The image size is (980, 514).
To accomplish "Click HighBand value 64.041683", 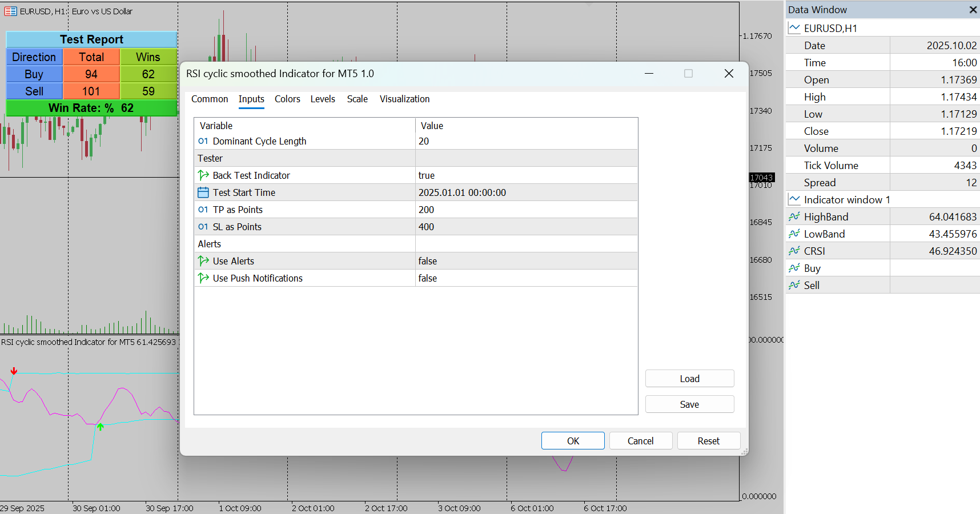I will coord(953,216).
